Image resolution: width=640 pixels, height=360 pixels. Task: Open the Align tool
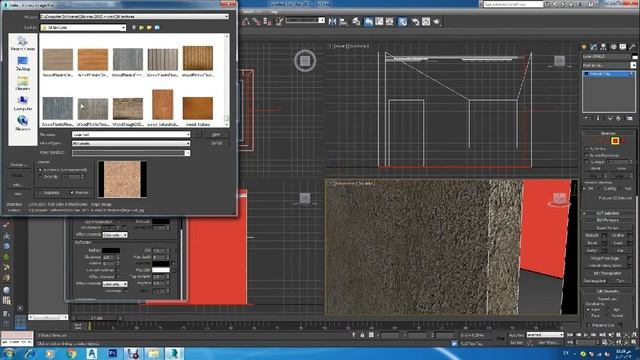(343, 22)
